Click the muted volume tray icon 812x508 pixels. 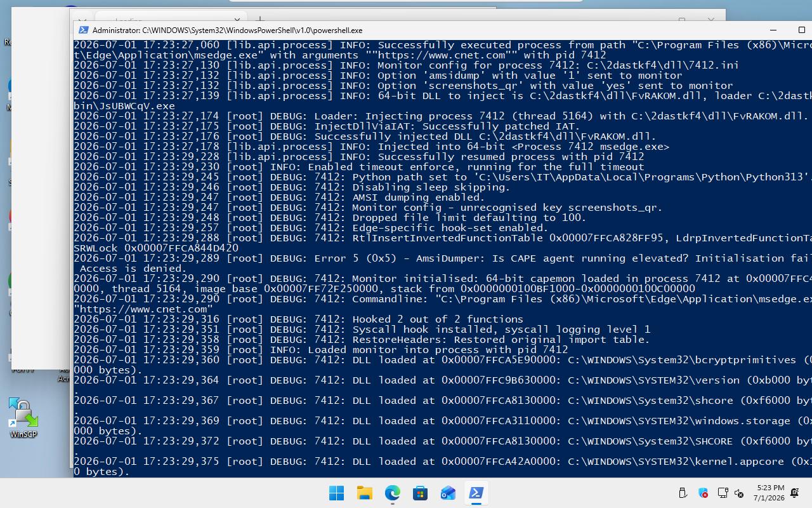pos(739,493)
